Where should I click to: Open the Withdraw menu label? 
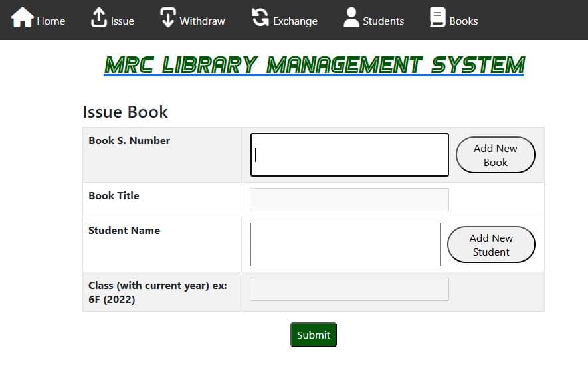[202, 21]
